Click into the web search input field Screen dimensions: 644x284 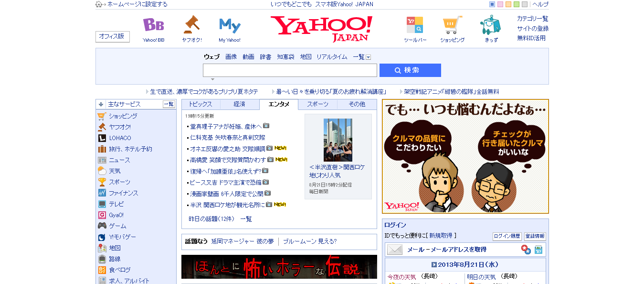[x=290, y=70]
